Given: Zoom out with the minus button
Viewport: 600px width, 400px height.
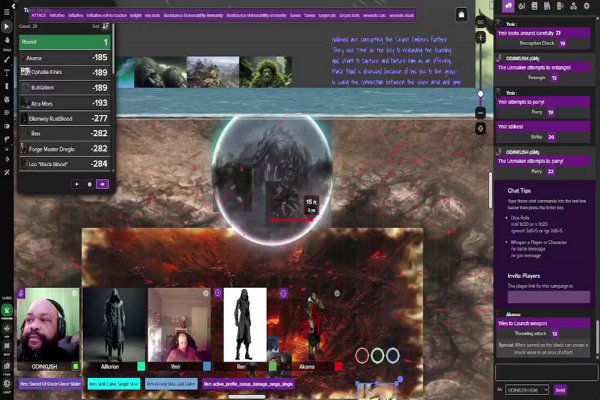Looking at the screenshot, I should pyautogui.click(x=481, y=113).
